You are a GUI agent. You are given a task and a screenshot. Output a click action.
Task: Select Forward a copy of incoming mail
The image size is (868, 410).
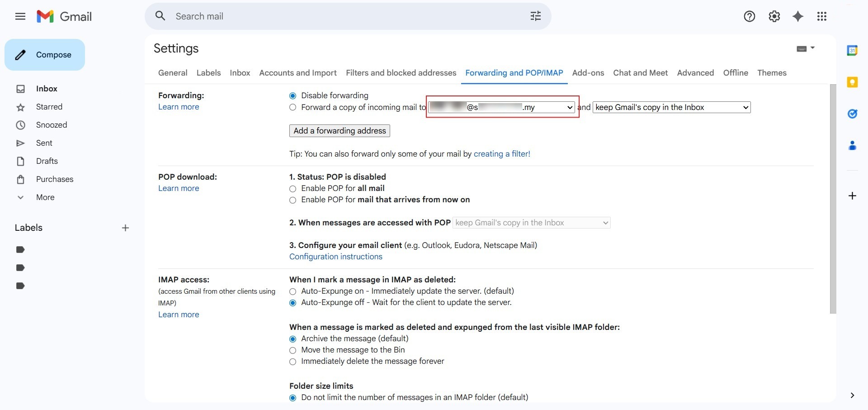pos(293,107)
